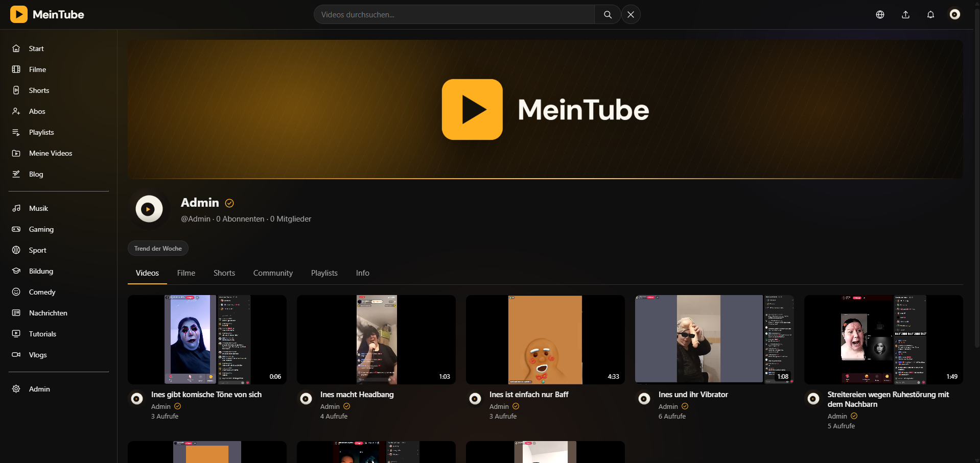Open thumbnail of Ines gibt komische Töne
This screenshot has width=980, height=463.
click(x=207, y=339)
